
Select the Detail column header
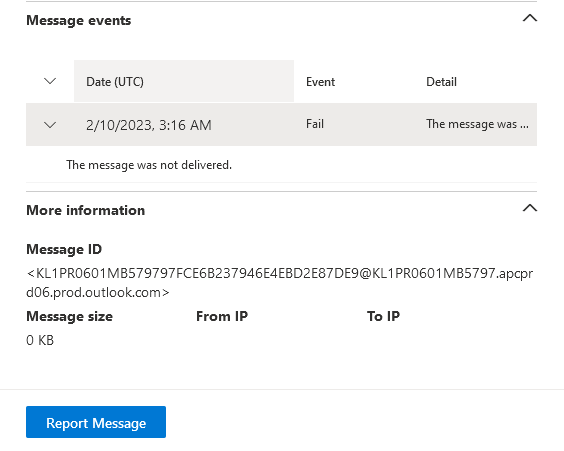pos(441,82)
